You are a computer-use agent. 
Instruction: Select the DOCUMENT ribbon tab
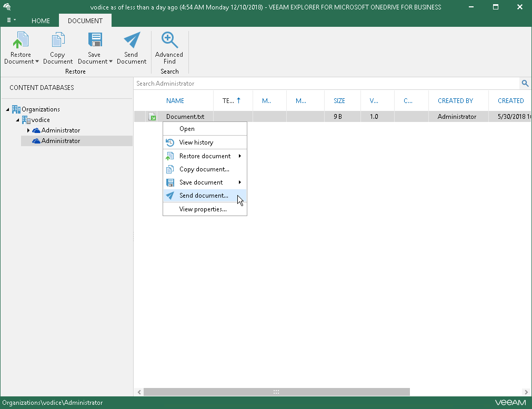click(85, 21)
